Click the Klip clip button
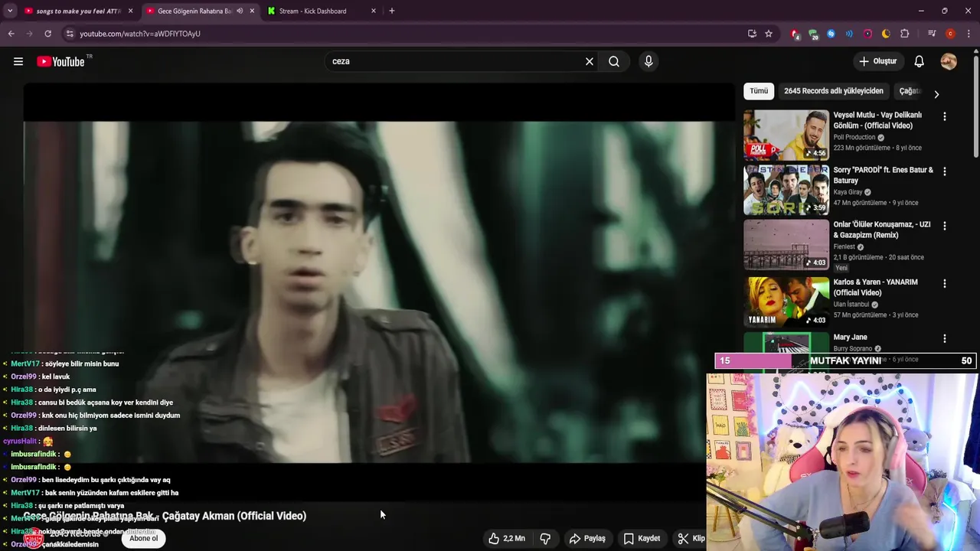 (x=691, y=539)
